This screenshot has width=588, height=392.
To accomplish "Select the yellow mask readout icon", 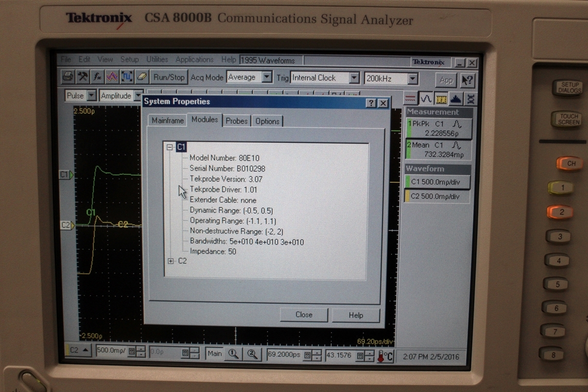I will (x=441, y=99).
